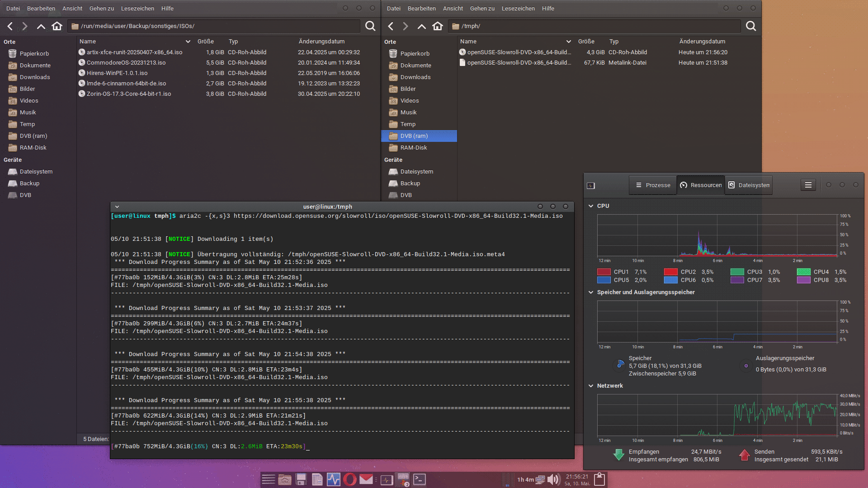The image size is (868, 488).
Task: Click the package icon with badge 2 in taskbar
Action: click(402, 479)
